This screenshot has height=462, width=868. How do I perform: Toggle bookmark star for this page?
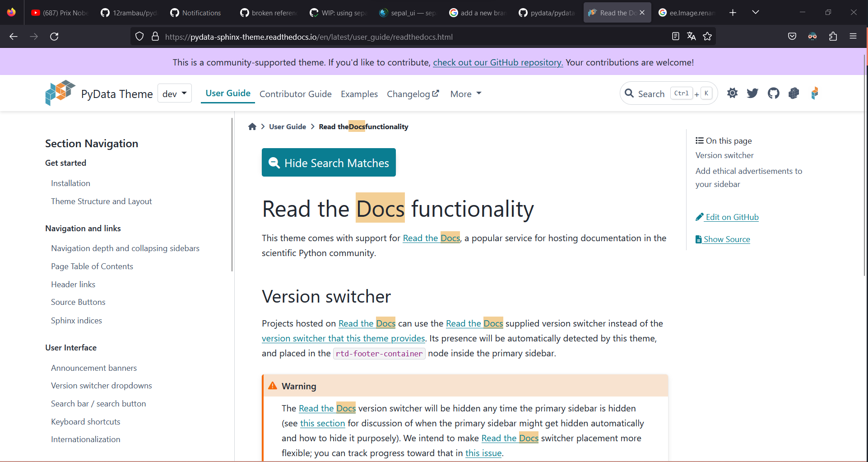point(707,36)
